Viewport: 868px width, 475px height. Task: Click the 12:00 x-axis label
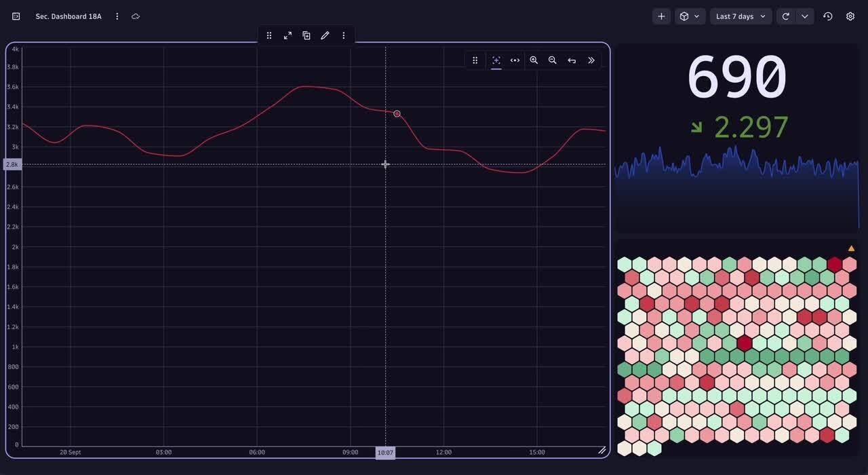(443, 452)
